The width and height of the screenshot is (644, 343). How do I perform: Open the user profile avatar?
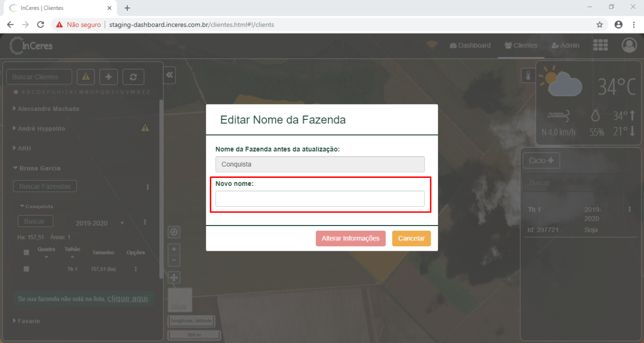click(629, 45)
